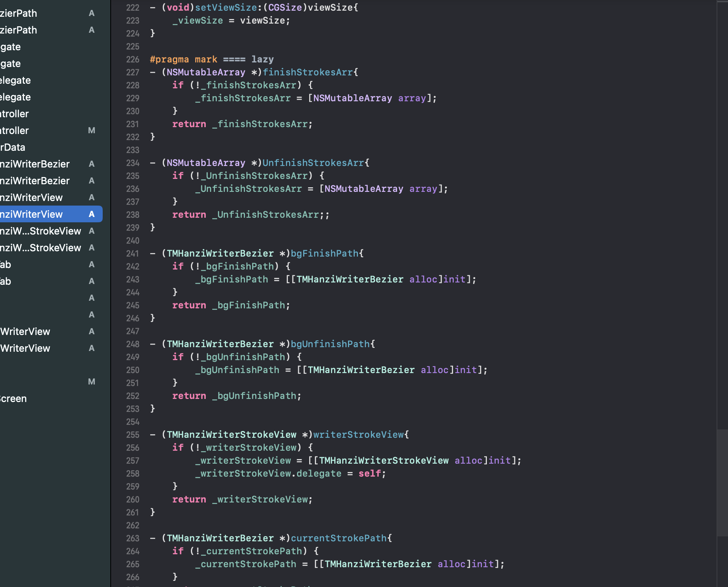Click the 'init' call on line 265
The image size is (728, 587).
[483, 564]
